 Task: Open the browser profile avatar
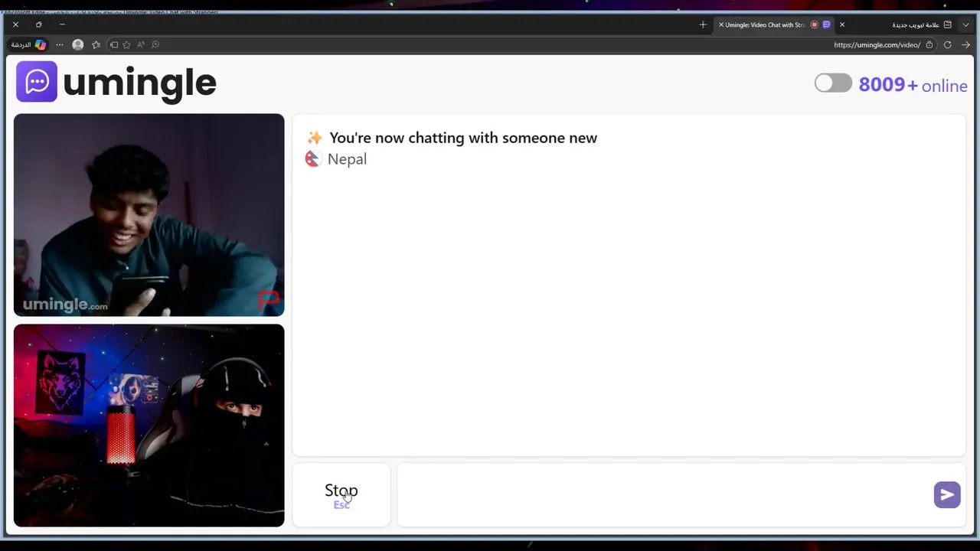77,44
